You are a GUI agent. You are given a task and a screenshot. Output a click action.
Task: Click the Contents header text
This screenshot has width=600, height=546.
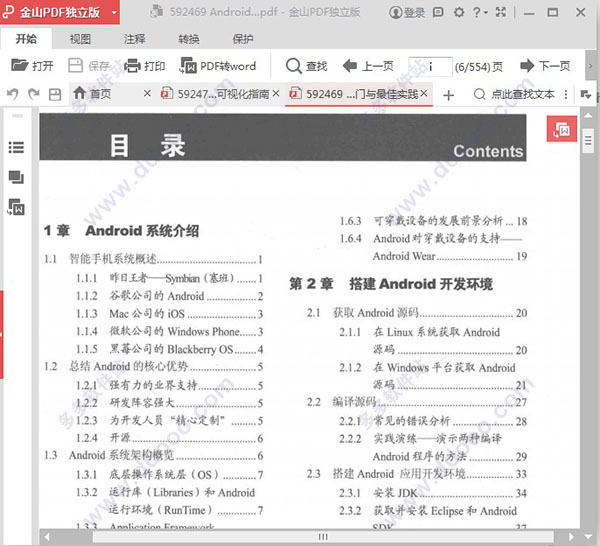(x=488, y=151)
